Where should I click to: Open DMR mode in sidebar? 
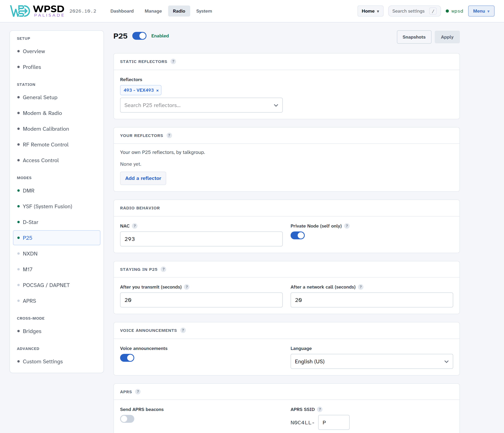[x=57, y=191]
